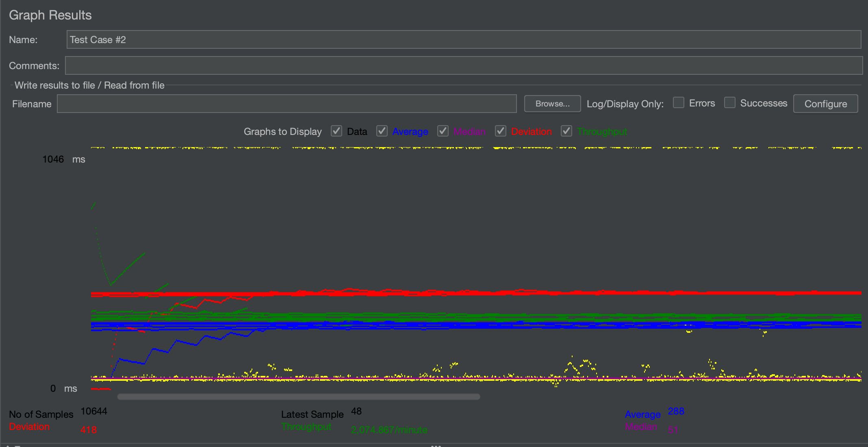Viewport: 868px width, 447px height.
Task: Click the blue Average legend label
Action: [410, 132]
